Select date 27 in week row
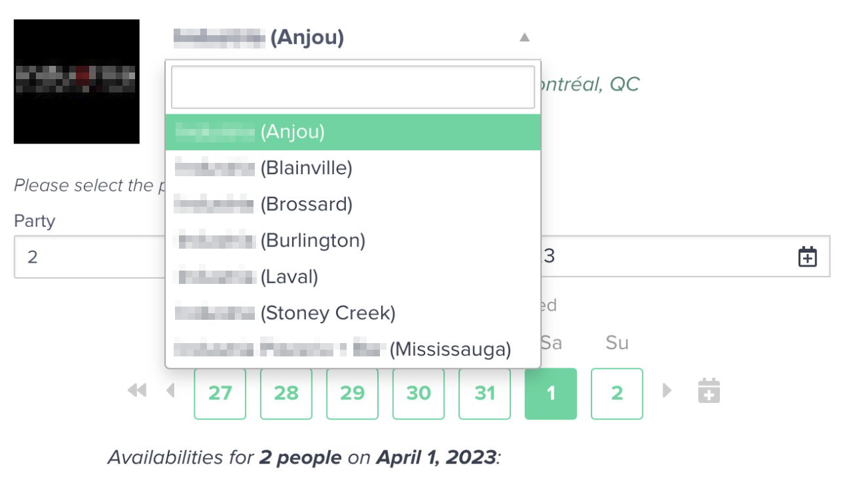This screenshot has width=845, height=504. click(x=220, y=394)
